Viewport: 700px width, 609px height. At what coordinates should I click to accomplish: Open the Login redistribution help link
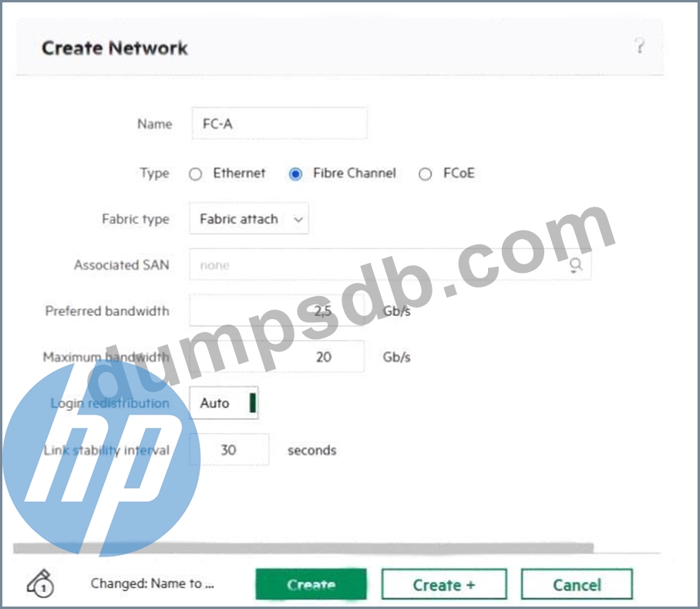click(109, 403)
